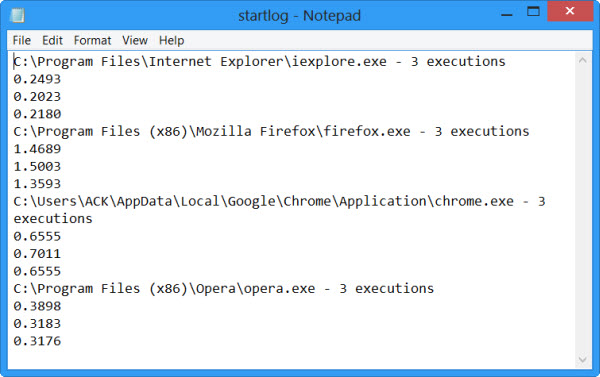Minimize the Notepad window

coord(507,12)
